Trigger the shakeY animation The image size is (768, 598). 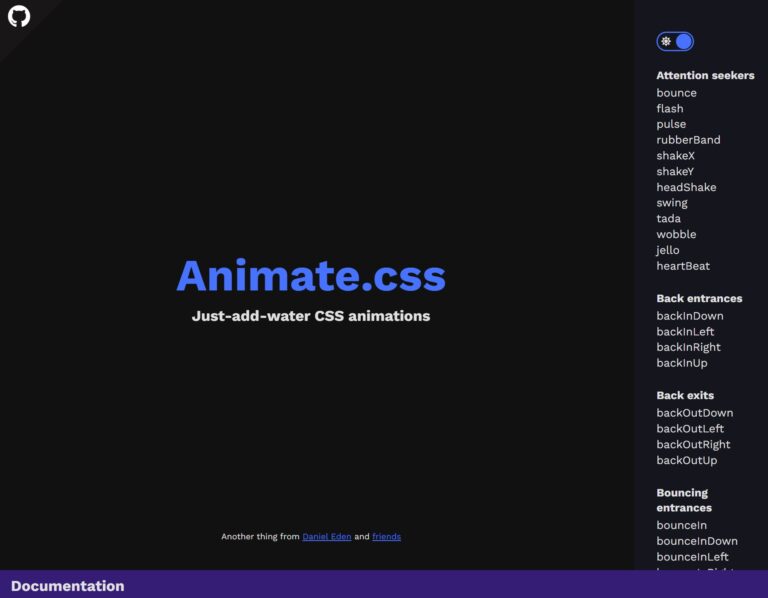675,171
